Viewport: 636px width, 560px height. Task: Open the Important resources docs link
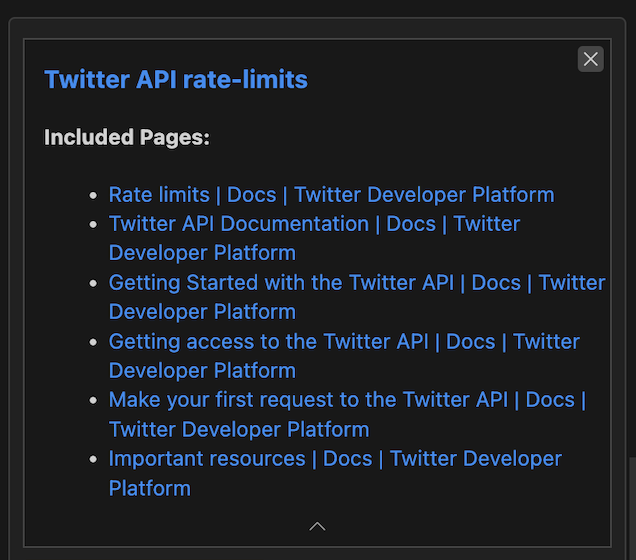(x=335, y=459)
